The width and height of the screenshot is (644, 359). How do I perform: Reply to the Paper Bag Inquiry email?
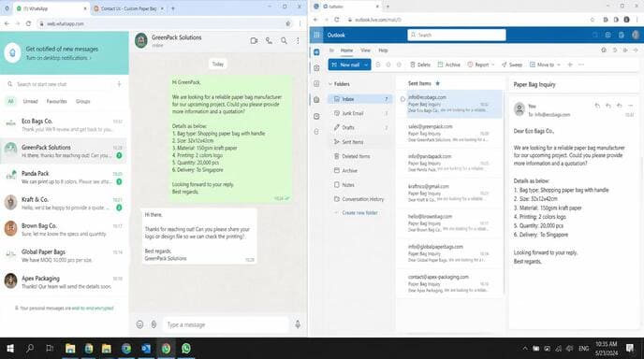click(597, 106)
